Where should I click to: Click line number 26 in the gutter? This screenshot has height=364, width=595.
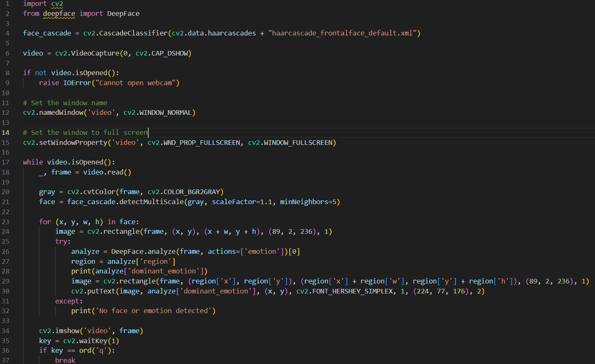(x=5, y=251)
